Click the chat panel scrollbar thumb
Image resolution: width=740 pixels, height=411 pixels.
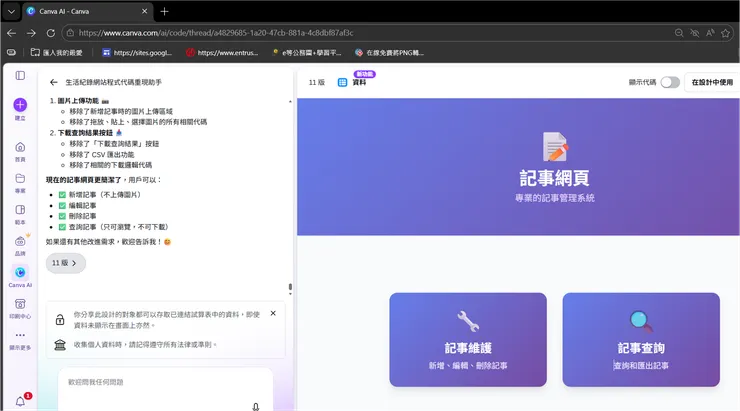click(x=290, y=287)
